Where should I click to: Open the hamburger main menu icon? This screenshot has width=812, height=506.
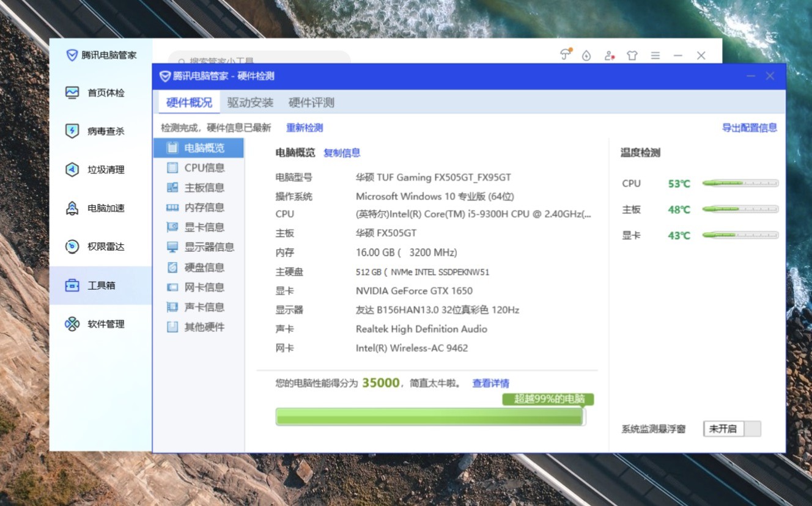pyautogui.click(x=655, y=56)
